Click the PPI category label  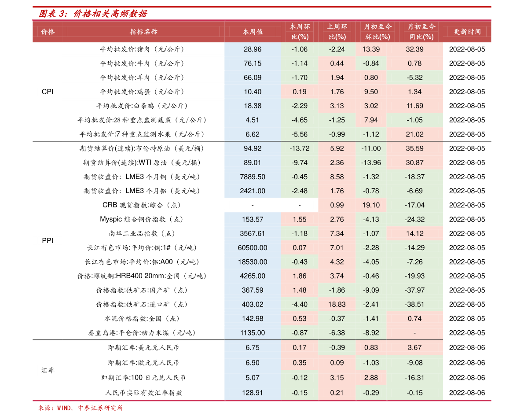coord(48,240)
